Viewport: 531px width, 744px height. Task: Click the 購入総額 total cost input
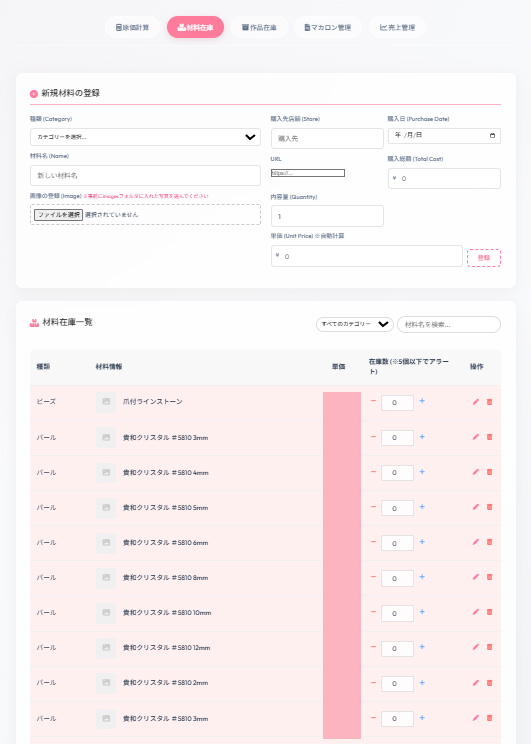[444, 178]
